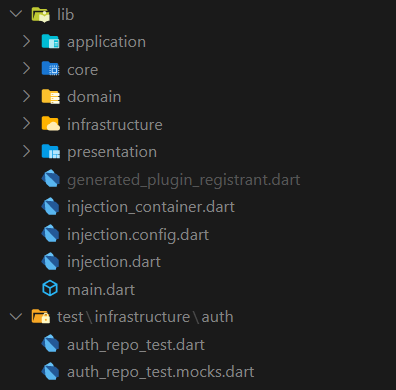
Task: Expand the presentation folder chevron
Action: point(26,152)
